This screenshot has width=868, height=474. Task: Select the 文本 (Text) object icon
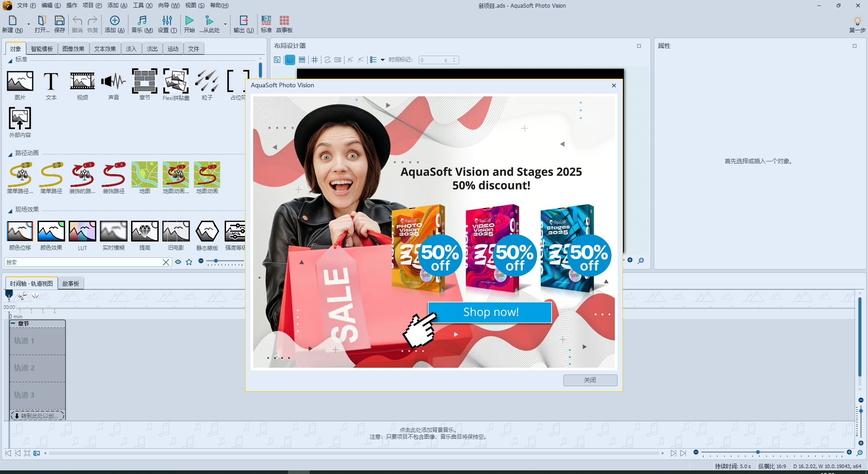coord(51,81)
